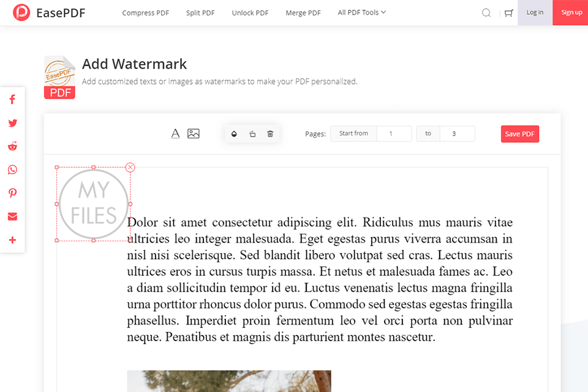
Task: Click the image thumbnail below paragraph
Action: 229,381
